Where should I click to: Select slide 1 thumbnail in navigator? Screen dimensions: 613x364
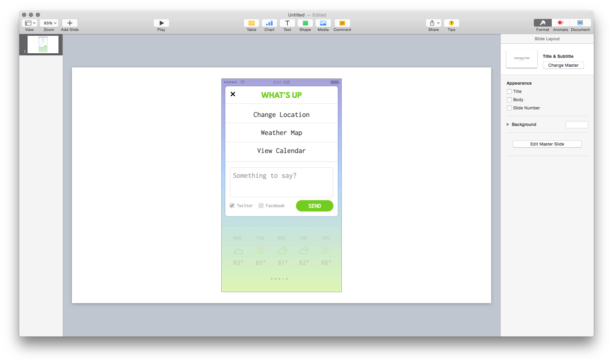pos(43,45)
